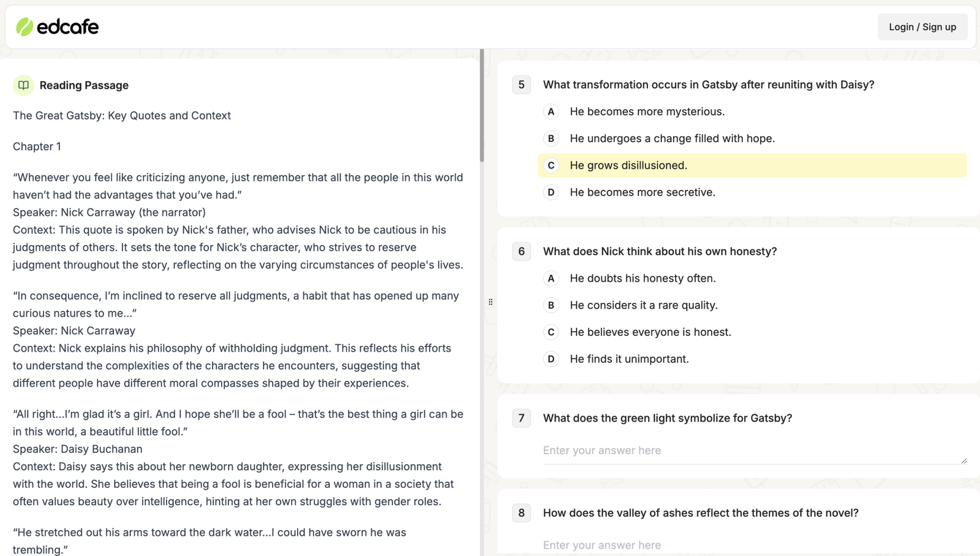The height and width of the screenshot is (556, 980).
Task: Select option D 'He finds it unimportant'
Action: click(x=629, y=359)
